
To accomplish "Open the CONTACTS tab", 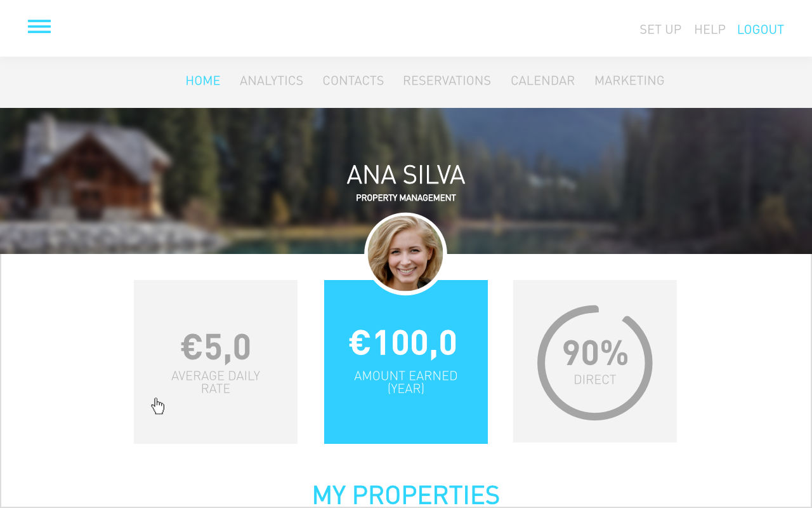I will (x=353, y=81).
